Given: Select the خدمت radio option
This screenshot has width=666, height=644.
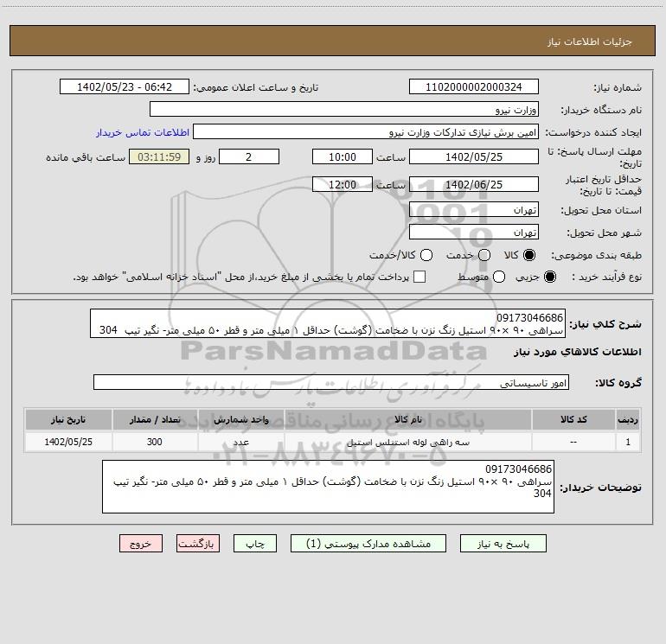Looking at the screenshot, I should (x=484, y=255).
